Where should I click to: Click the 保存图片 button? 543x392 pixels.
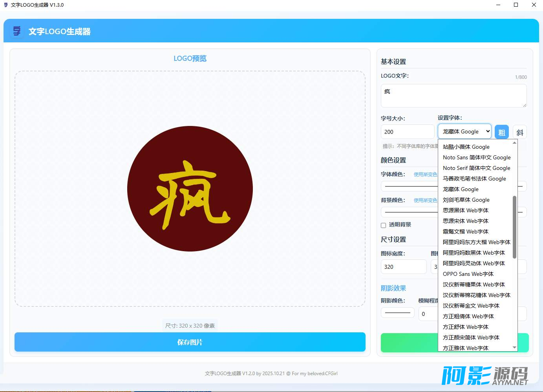point(190,342)
